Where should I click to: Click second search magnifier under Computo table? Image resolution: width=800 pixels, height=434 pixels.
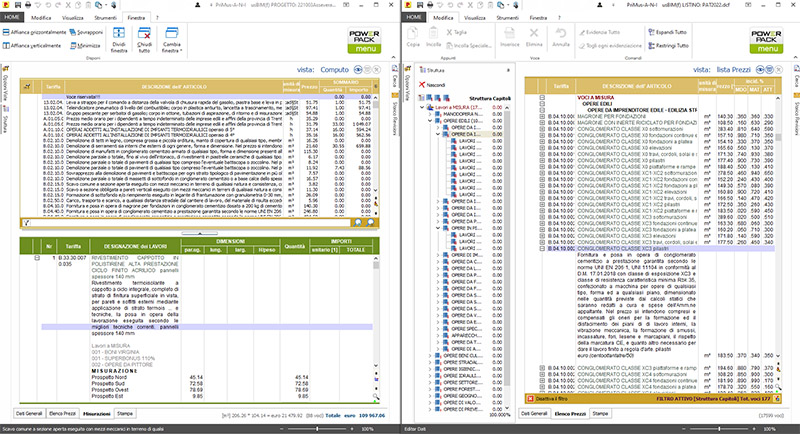[x=370, y=222]
